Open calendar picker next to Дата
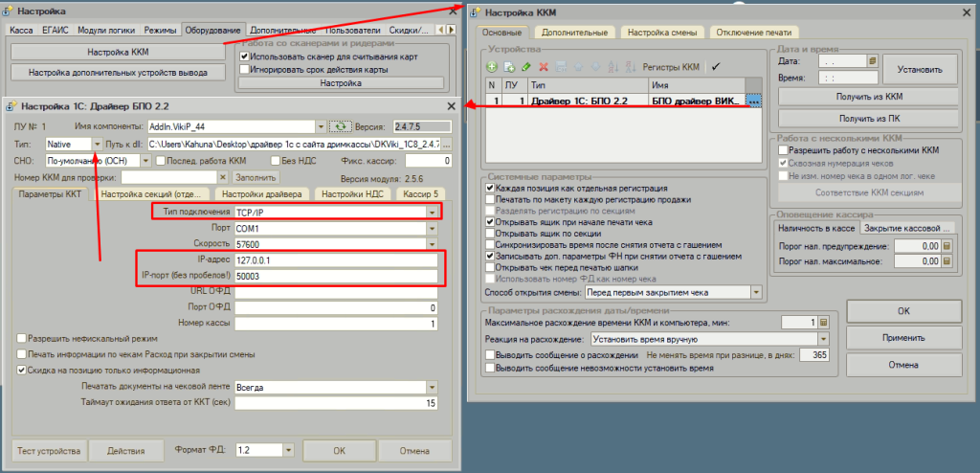The width and height of the screenshot is (980, 473). (873, 60)
